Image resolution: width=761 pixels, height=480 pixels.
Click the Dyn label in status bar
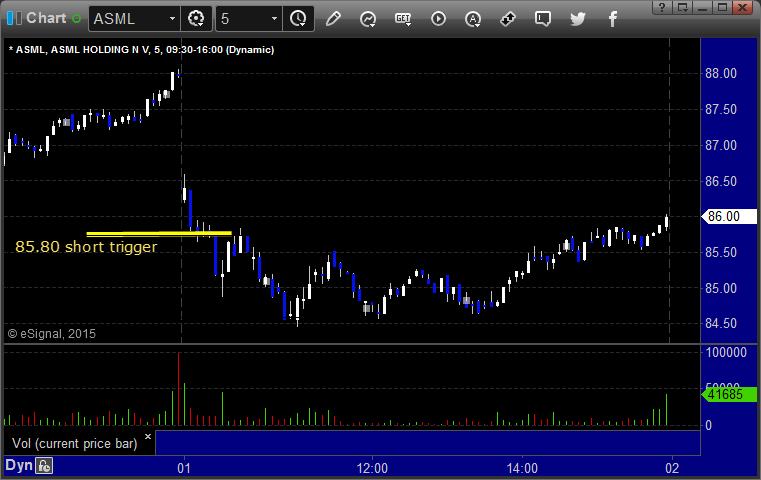point(18,465)
